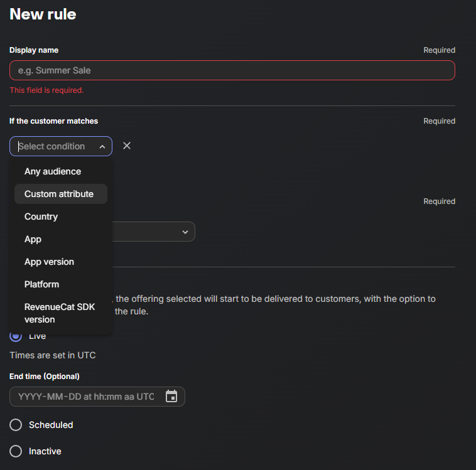
Task: Open the offering dropdown chevron
Action: coord(185,232)
